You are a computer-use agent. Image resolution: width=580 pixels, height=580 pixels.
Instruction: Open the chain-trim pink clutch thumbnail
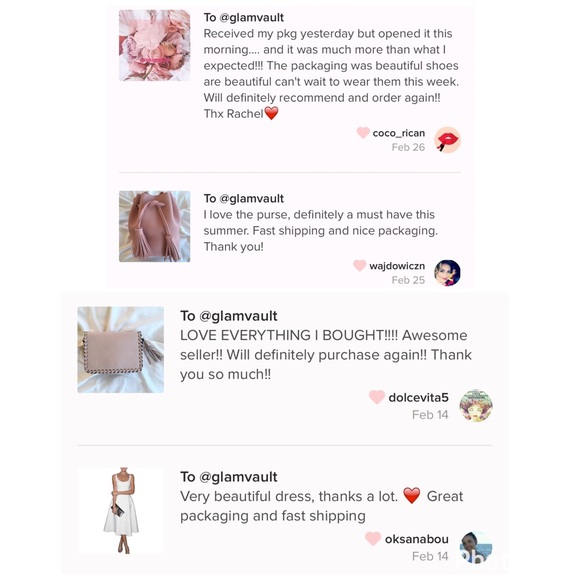(121, 350)
